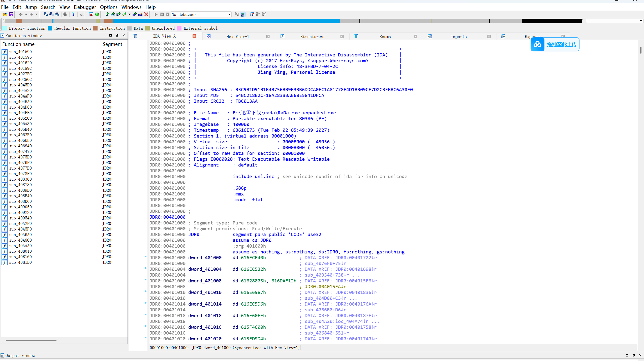Screen dimensions: 644x361
Task: Open the IDA View-A tab icon
Action: (x=135, y=36)
